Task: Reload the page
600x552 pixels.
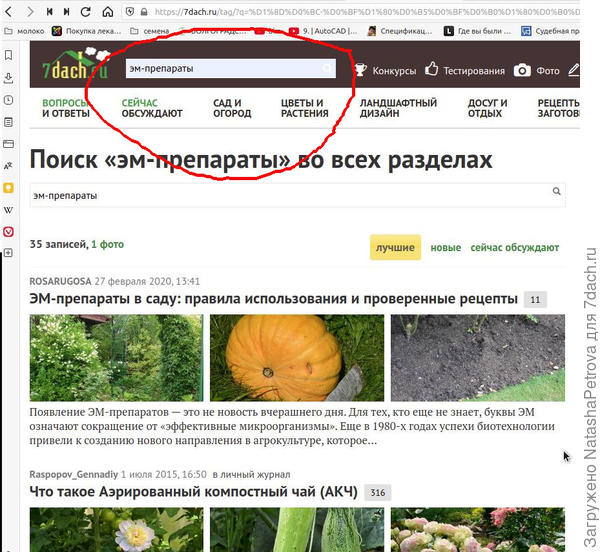Action: (86, 12)
